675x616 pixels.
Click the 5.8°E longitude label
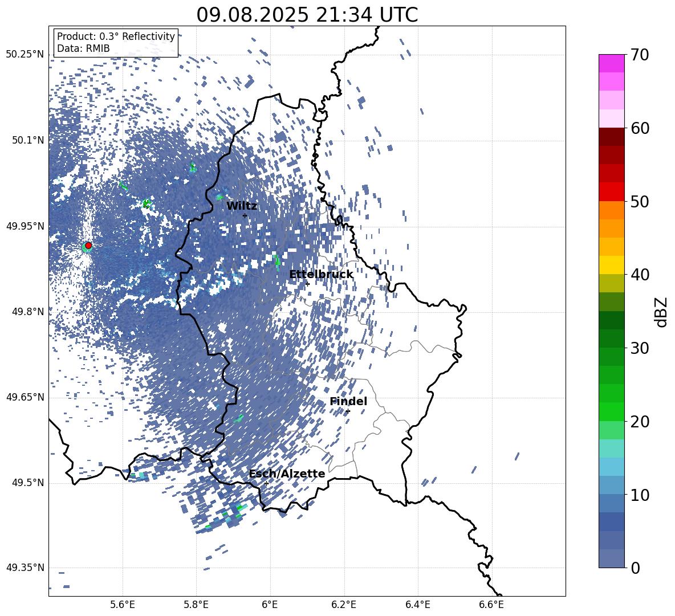[x=196, y=605]
